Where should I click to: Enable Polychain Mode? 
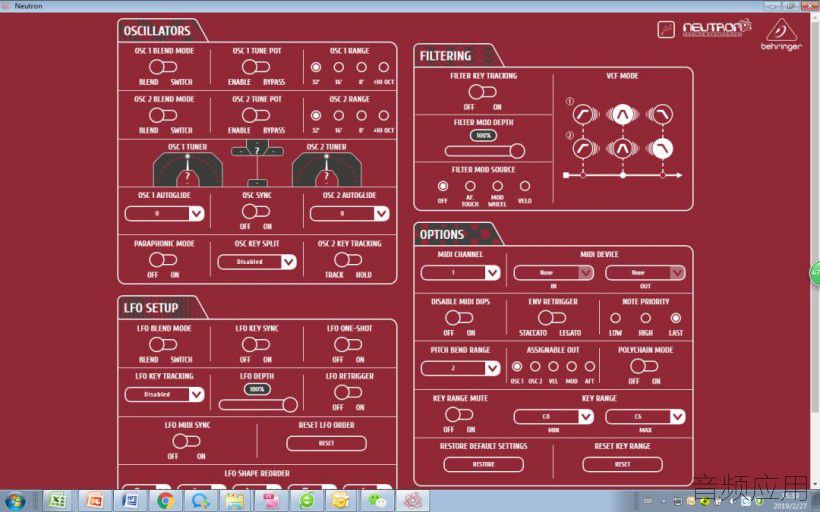(644, 366)
